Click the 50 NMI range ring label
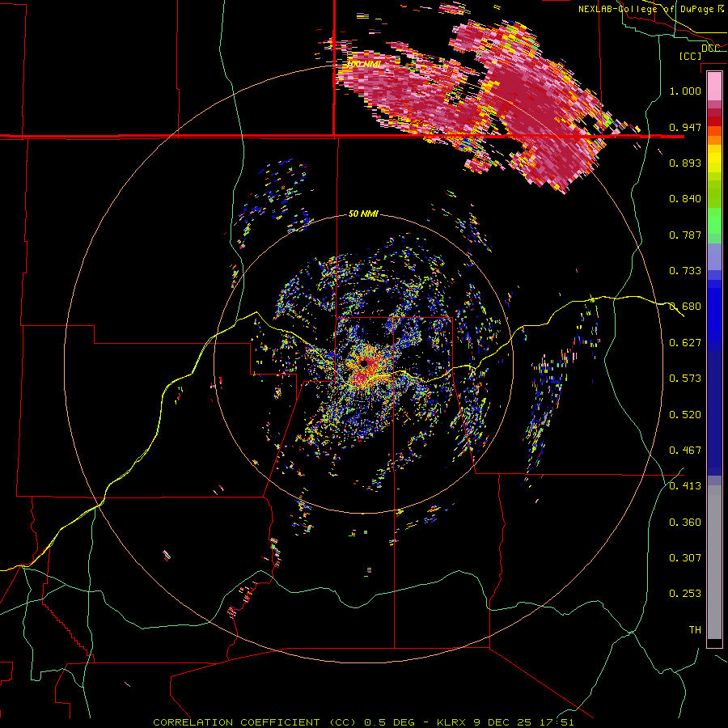Viewport: 728px width, 728px height. (363, 214)
